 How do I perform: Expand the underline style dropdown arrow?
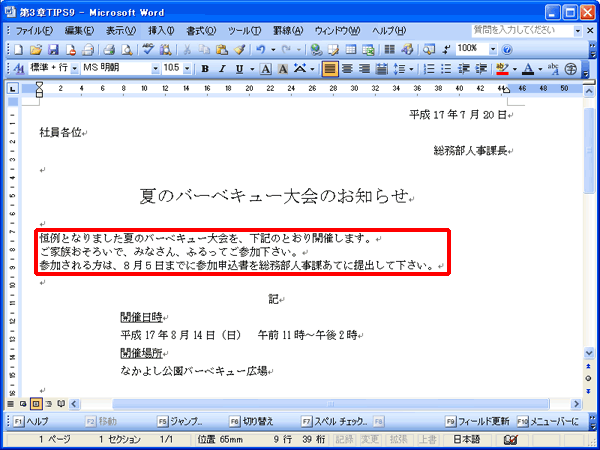pyautogui.click(x=252, y=69)
